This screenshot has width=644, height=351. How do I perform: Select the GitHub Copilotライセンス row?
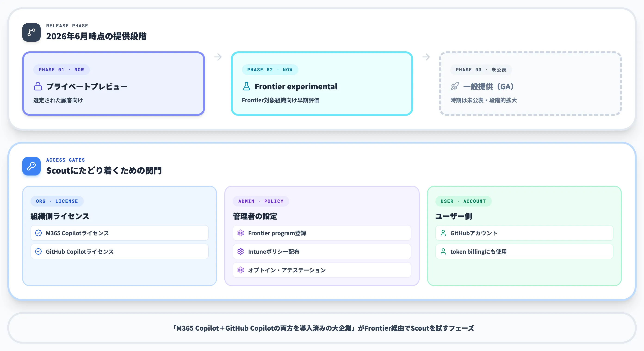[x=119, y=251]
